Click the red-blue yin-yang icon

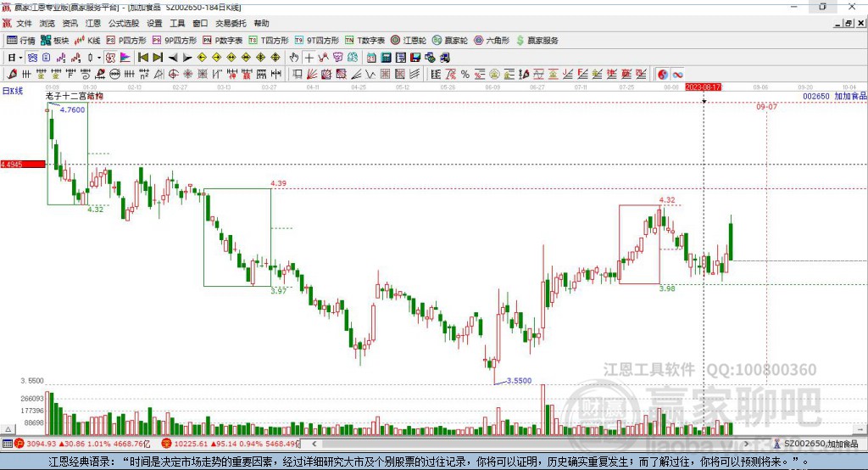tap(663, 75)
